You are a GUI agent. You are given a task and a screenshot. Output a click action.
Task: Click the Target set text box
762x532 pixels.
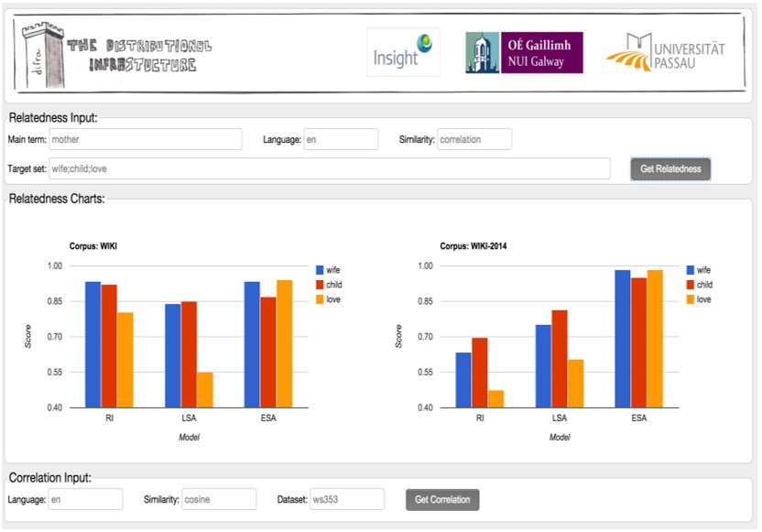click(x=328, y=168)
